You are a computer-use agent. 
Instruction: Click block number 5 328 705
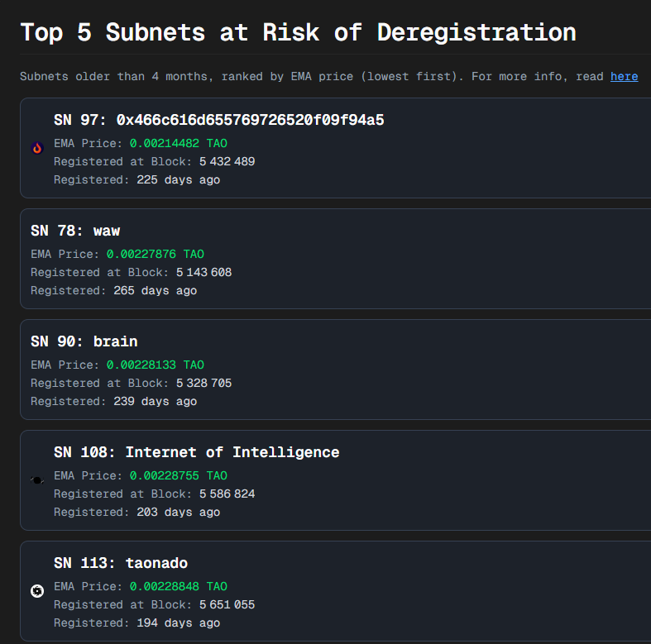(x=203, y=383)
